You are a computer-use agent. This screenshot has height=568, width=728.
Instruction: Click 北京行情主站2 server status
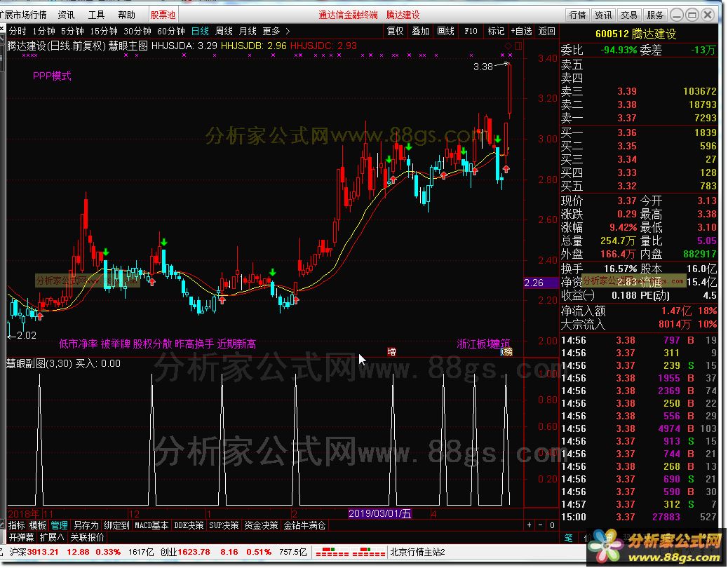click(417, 553)
